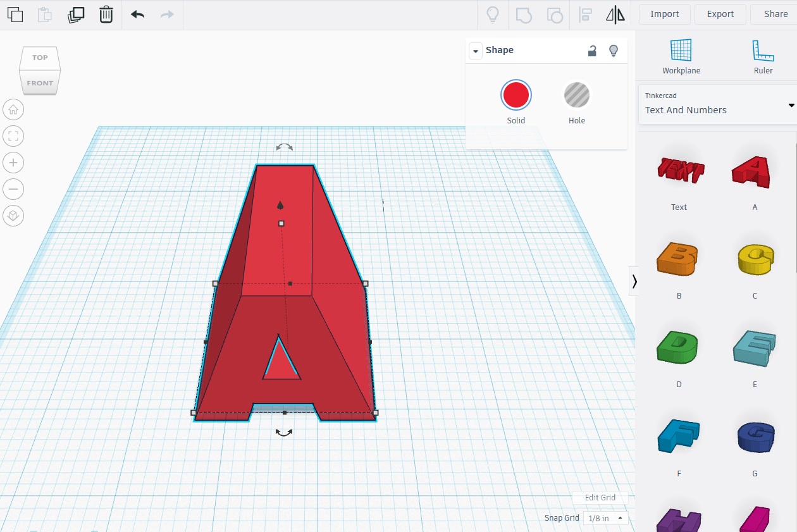
Task: Go to home view
Action: tap(13, 109)
